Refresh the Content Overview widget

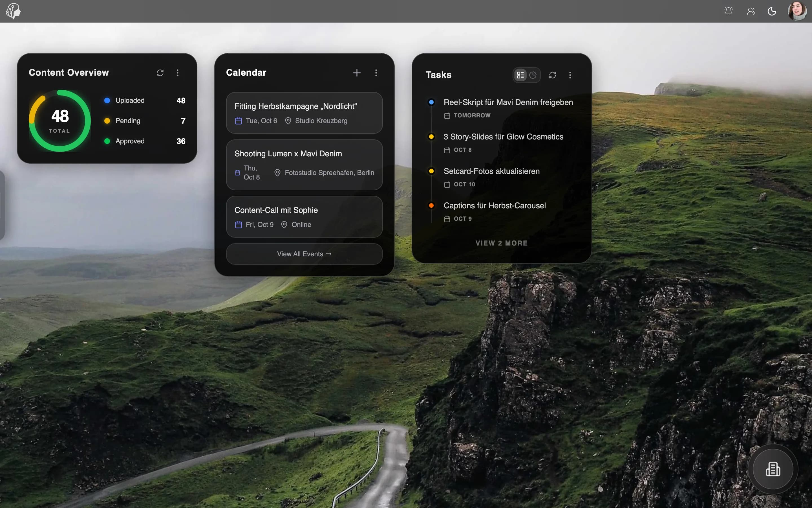[160, 73]
